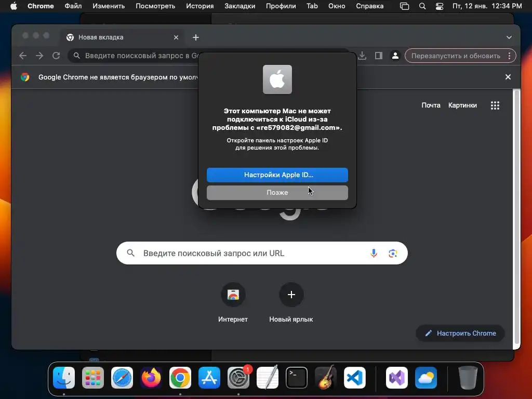Image resolution: width=532 pixels, height=399 pixels.
Task: Add a shortcut with Новый ярлык
Action: coord(291,302)
